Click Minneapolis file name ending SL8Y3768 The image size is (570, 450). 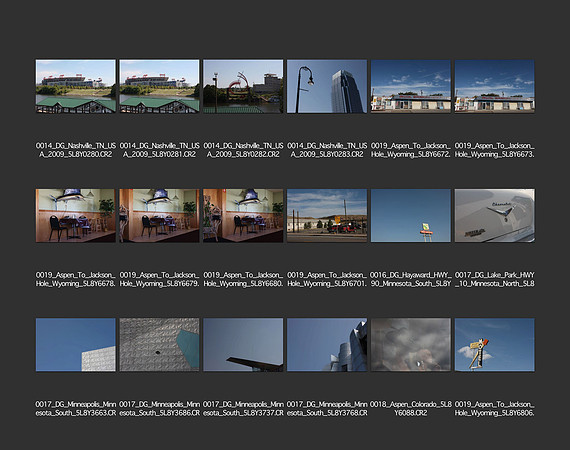[327, 409]
